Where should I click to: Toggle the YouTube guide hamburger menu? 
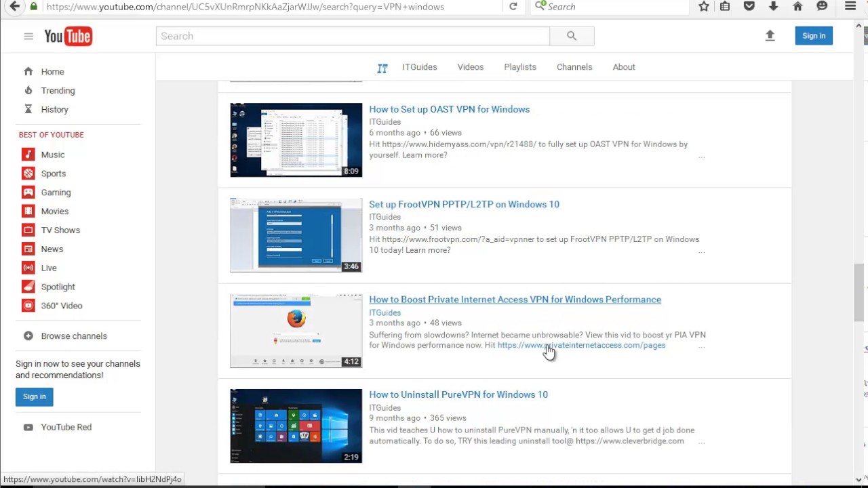(x=28, y=37)
